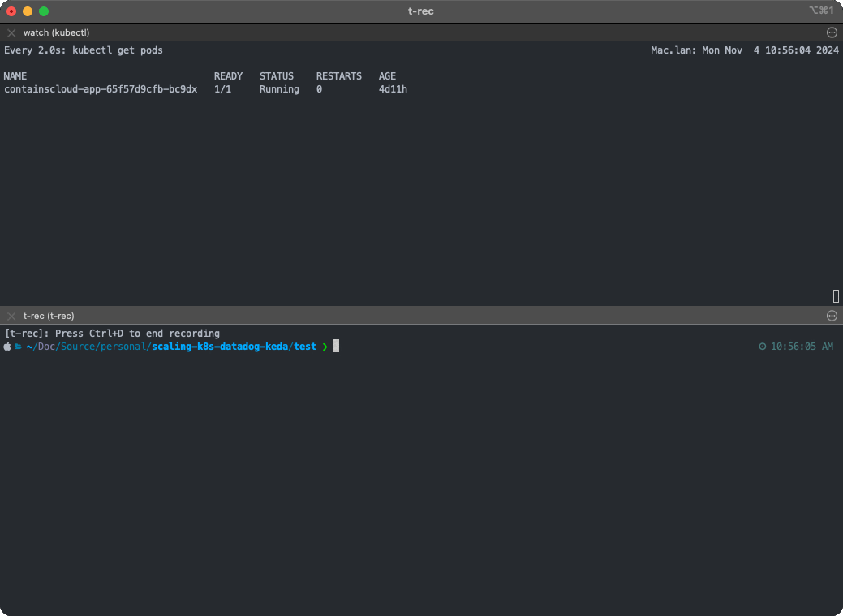Click the t-rec window title
Screen dimensions: 843x616
[421, 11]
